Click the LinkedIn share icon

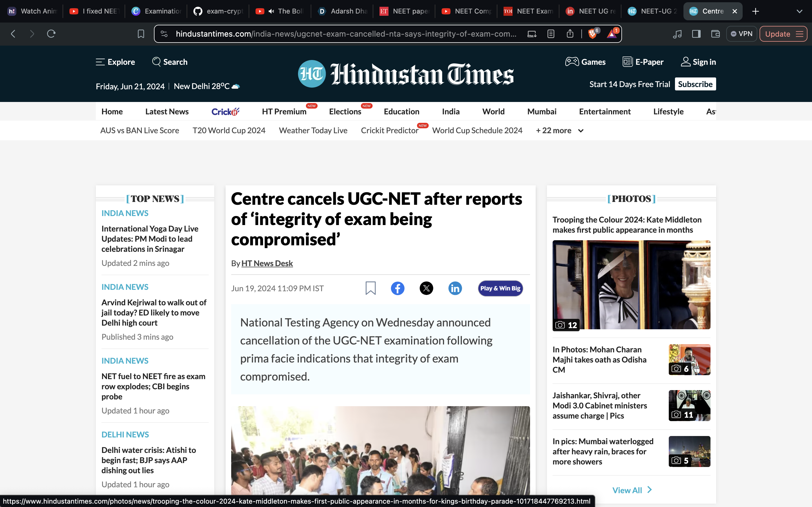click(455, 288)
